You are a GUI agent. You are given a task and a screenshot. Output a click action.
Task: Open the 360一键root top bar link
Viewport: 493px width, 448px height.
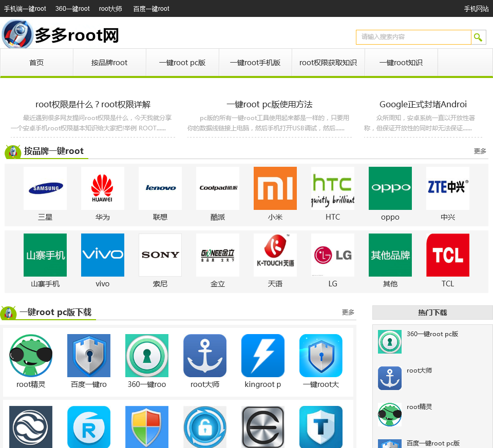tap(72, 9)
